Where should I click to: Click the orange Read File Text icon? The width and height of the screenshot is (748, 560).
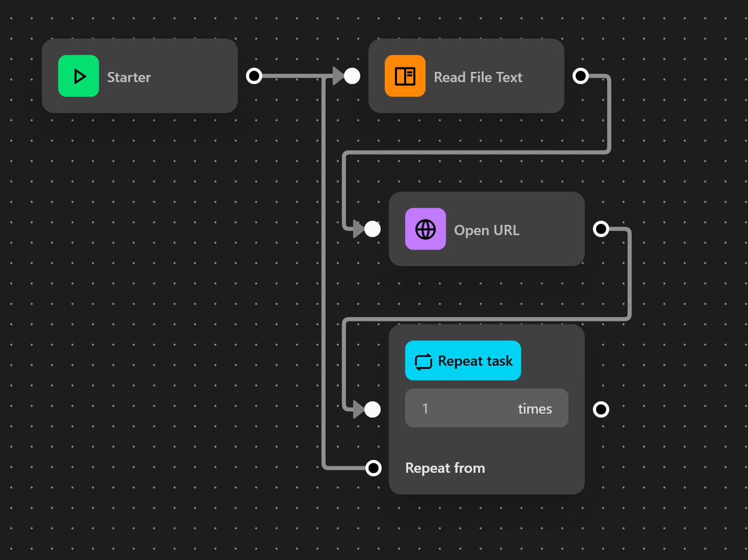405,76
